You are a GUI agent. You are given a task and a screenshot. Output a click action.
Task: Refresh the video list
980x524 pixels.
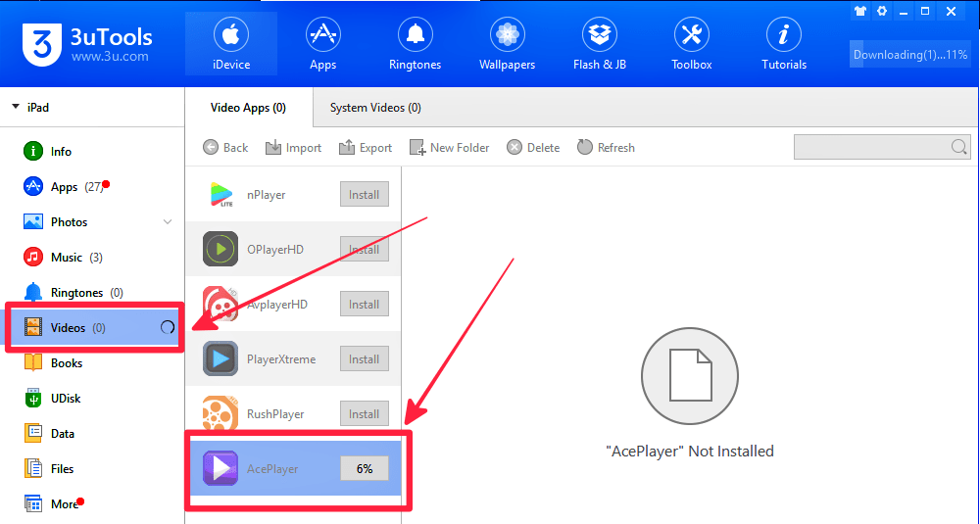[x=605, y=147]
